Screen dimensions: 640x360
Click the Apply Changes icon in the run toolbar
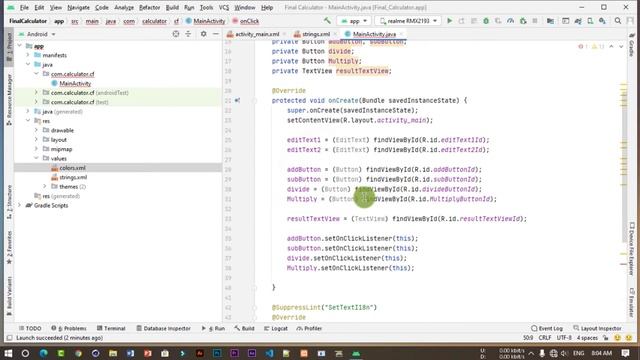(462, 20)
